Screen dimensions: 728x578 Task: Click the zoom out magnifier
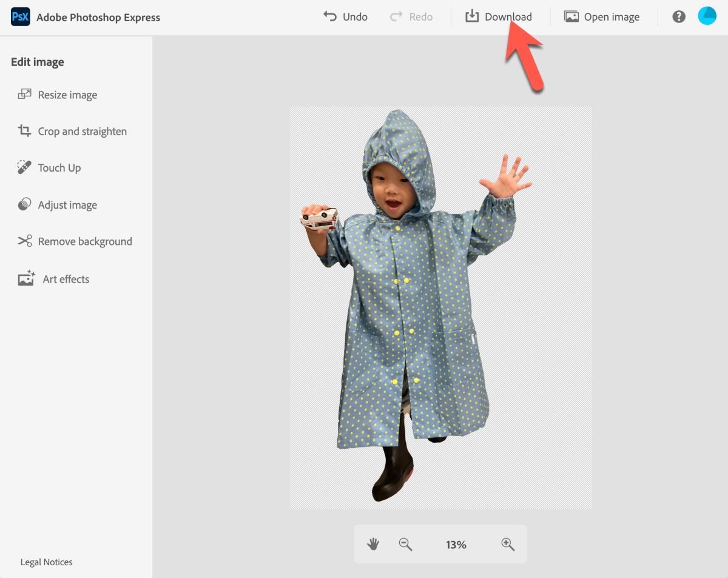tap(405, 544)
